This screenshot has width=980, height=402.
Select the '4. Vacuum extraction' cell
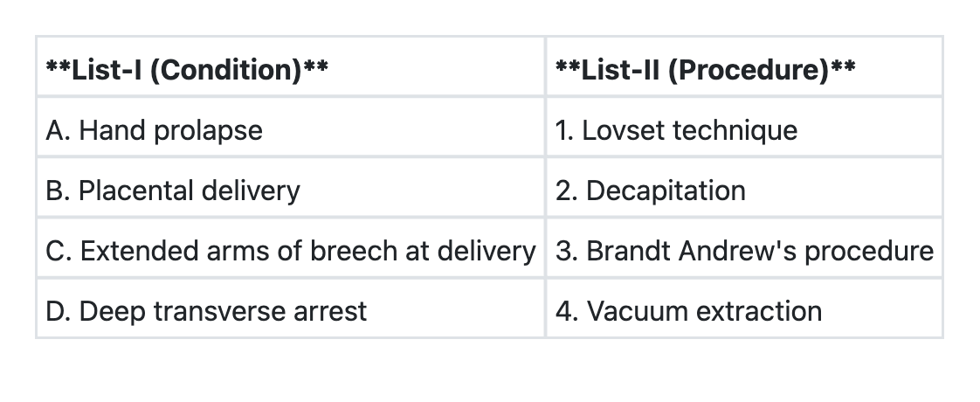[688, 311]
